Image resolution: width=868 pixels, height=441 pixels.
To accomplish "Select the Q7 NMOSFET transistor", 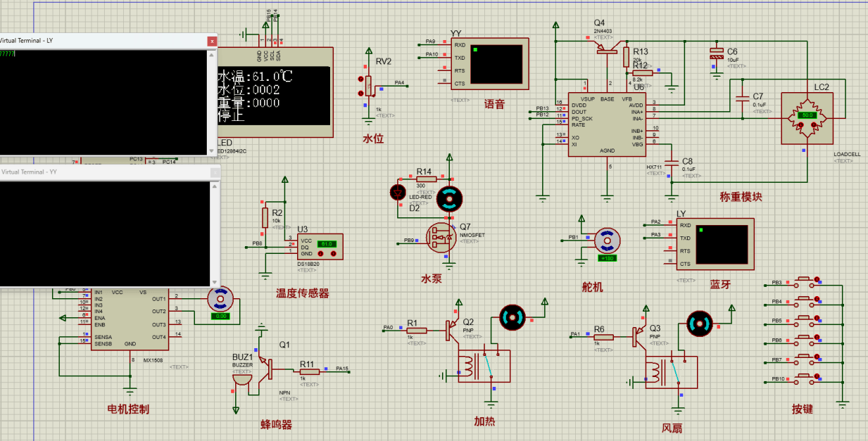I will [x=442, y=239].
